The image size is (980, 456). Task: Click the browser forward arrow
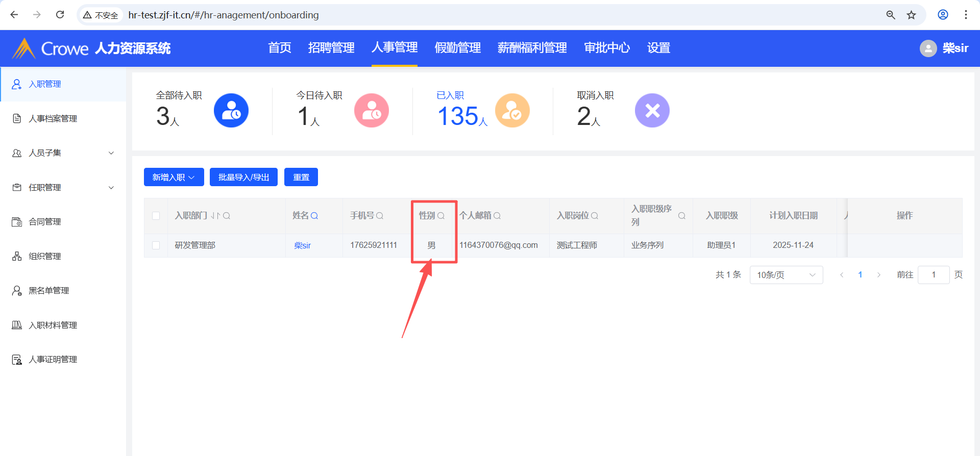click(x=37, y=15)
